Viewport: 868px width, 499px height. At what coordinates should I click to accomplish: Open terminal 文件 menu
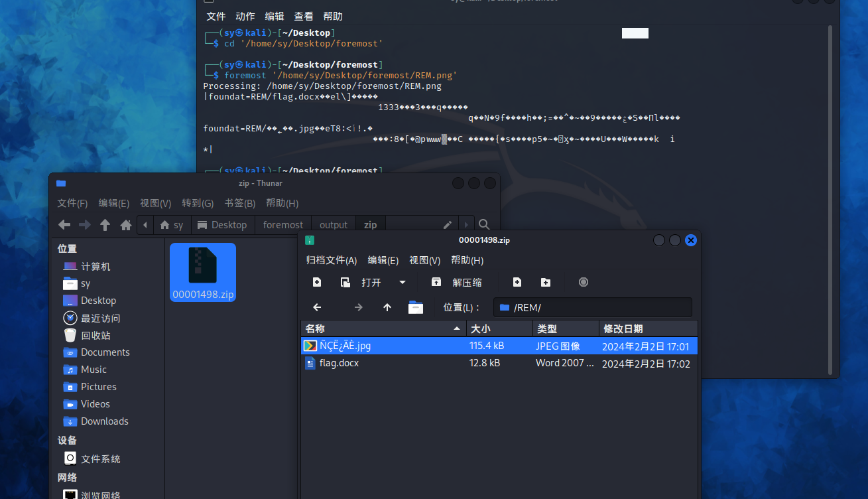point(216,16)
